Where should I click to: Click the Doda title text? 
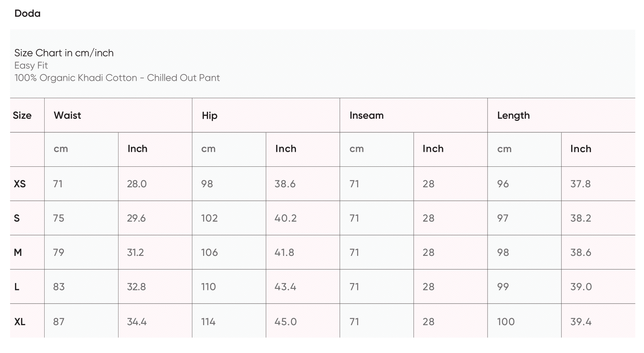(28, 14)
